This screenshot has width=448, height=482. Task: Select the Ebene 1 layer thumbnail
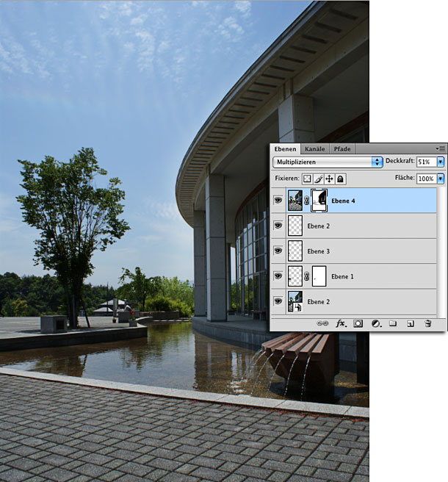point(295,276)
